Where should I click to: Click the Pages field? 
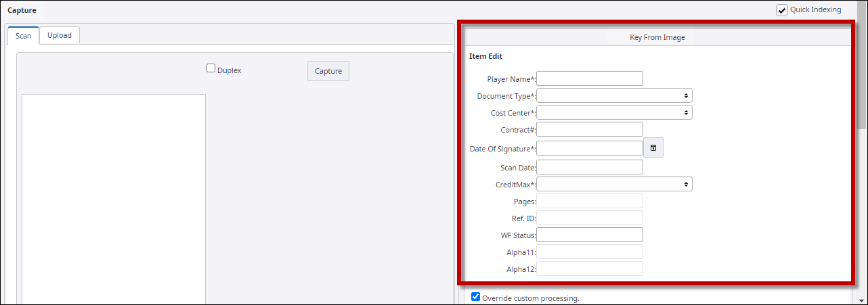[590, 201]
